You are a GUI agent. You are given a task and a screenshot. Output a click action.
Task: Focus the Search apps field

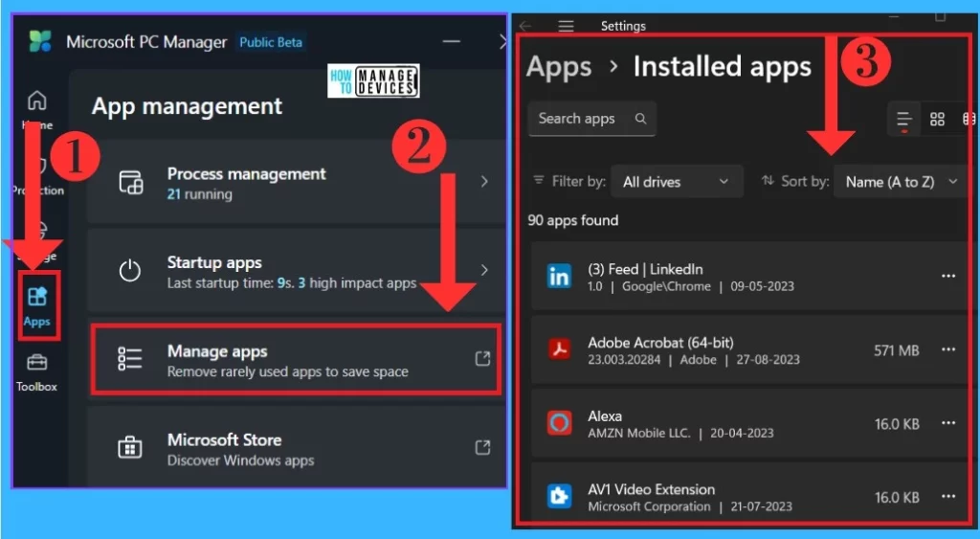pyautogui.click(x=591, y=119)
